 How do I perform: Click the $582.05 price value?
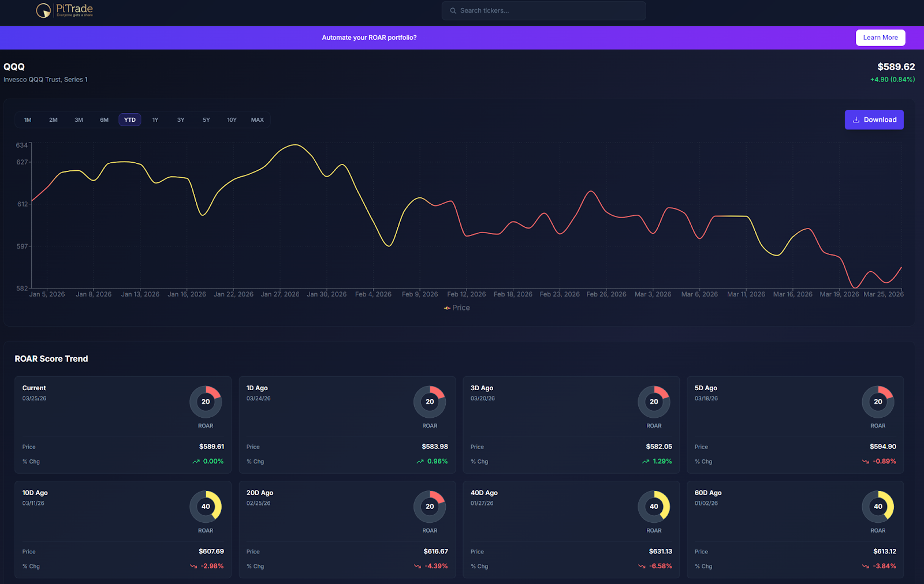659,447
